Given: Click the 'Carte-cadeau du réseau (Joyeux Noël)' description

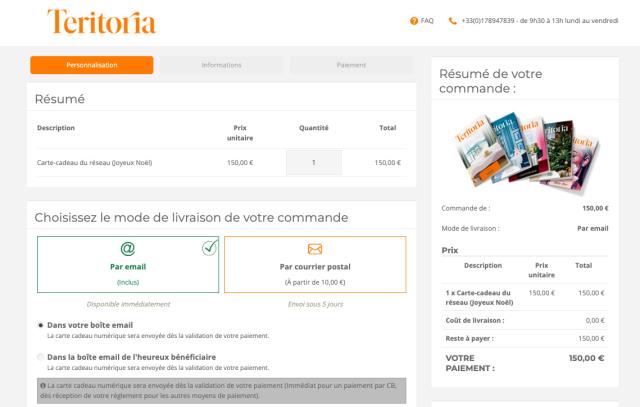Looking at the screenshot, I should 94,162.
